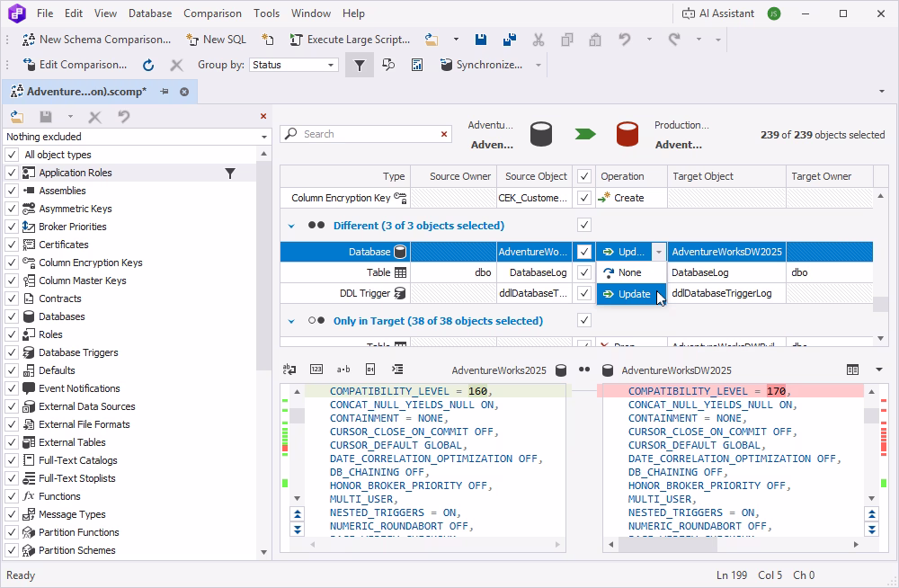Click the new document icon after New SQL
899x588 pixels.
268,40
